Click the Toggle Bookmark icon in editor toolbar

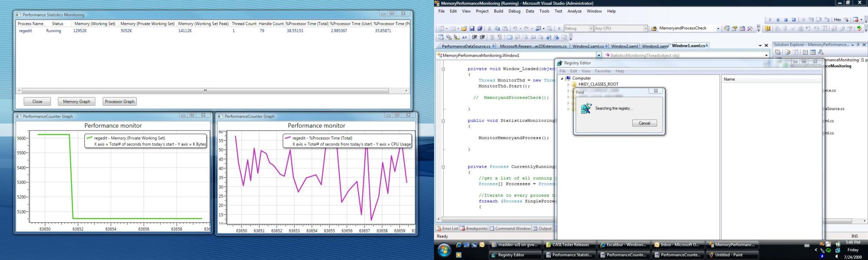point(510,37)
